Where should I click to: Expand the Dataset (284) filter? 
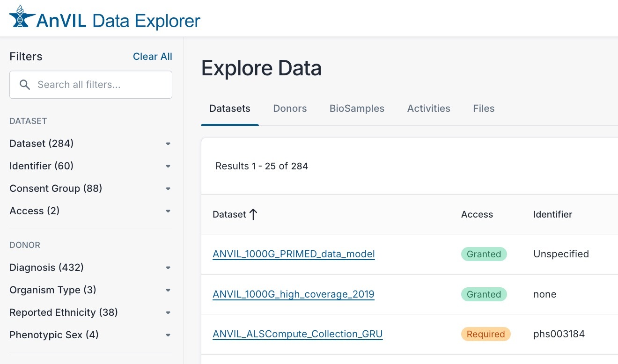coord(90,144)
